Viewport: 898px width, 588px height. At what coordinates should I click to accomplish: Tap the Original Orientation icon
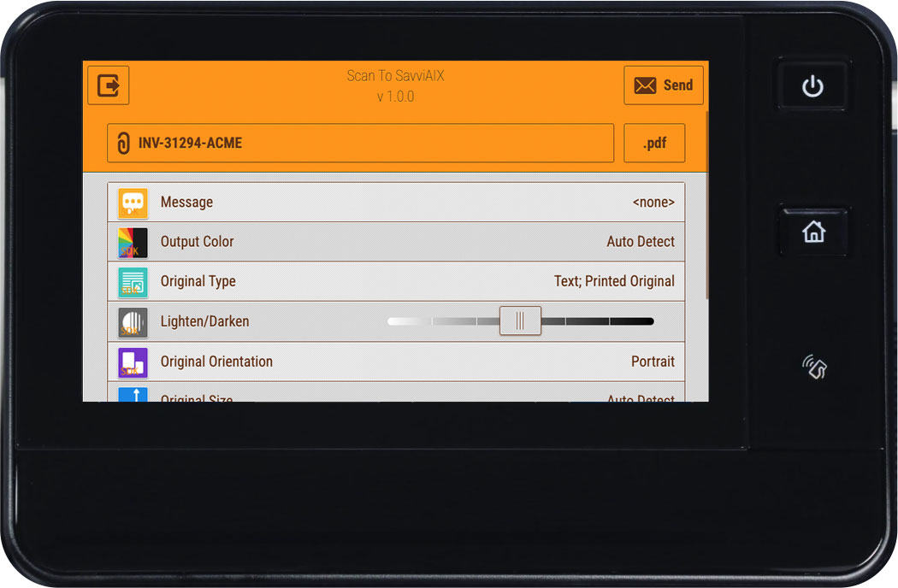pyautogui.click(x=133, y=362)
